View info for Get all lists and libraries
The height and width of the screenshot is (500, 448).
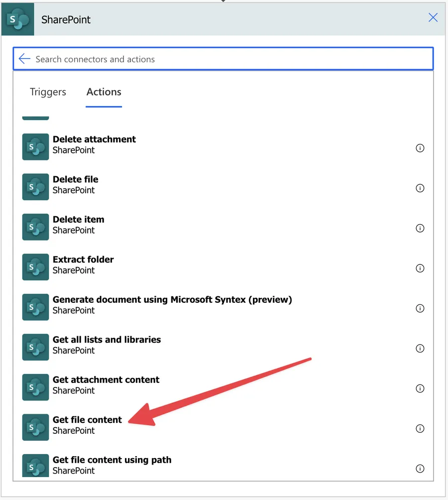(420, 348)
